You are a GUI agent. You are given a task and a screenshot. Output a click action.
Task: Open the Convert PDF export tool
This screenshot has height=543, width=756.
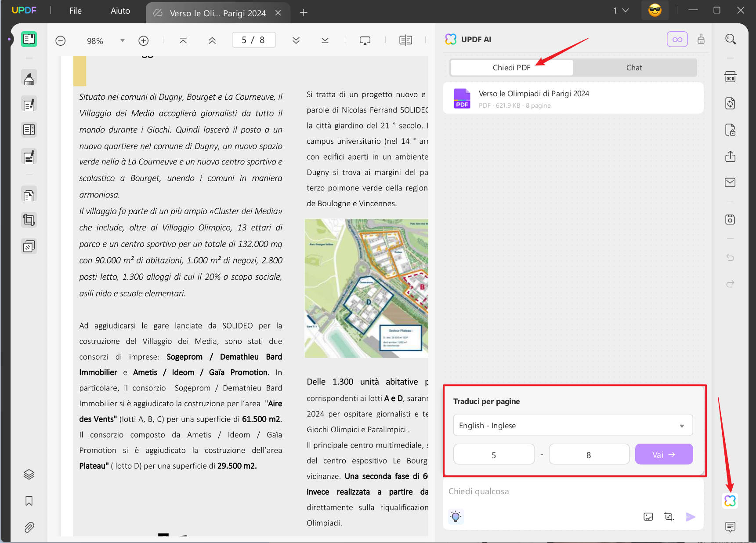pos(730,103)
